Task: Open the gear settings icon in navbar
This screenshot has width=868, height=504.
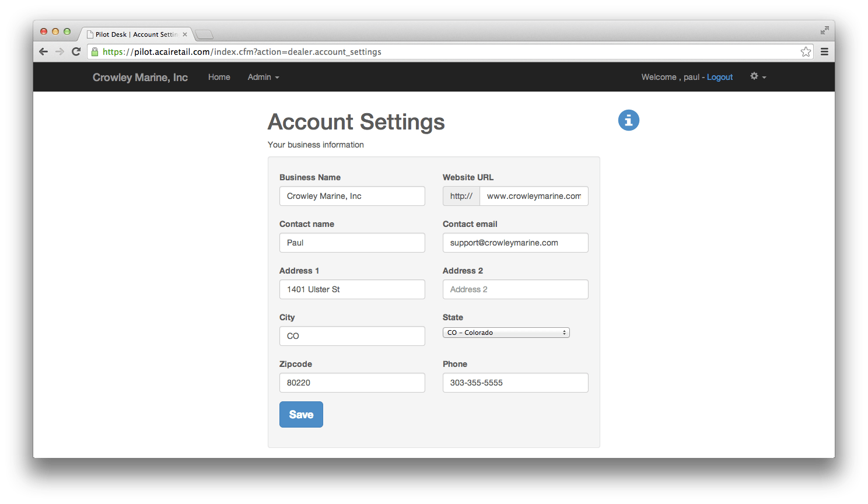Action: tap(754, 76)
